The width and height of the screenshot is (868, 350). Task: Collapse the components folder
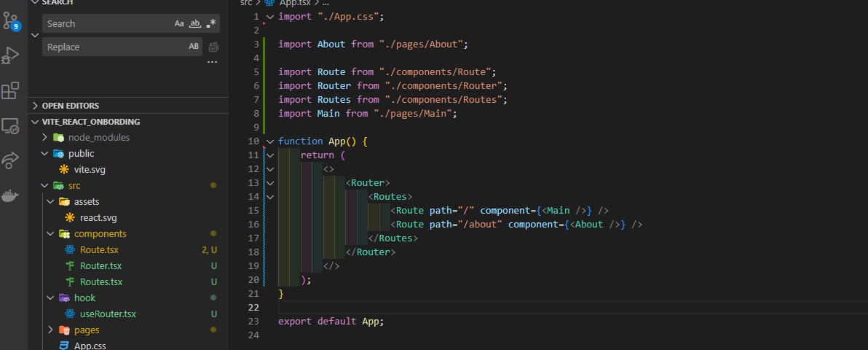pyautogui.click(x=51, y=233)
